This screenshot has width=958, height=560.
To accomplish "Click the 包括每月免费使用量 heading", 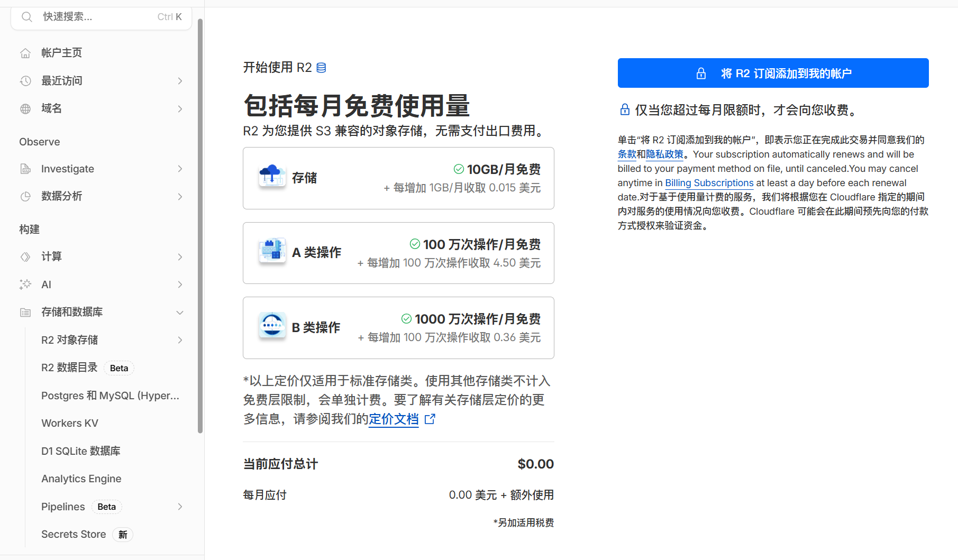I will tap(357, 105).
